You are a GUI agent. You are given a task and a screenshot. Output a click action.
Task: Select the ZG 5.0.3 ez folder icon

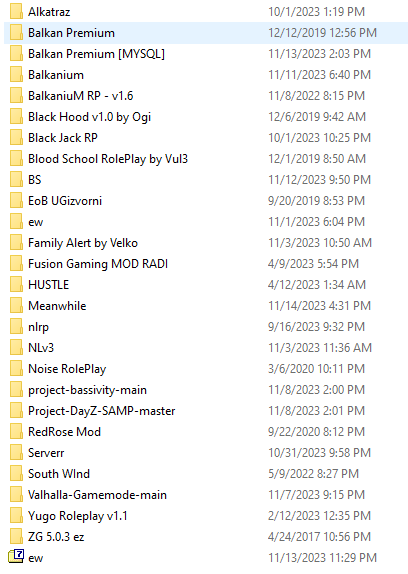[16, 536]
